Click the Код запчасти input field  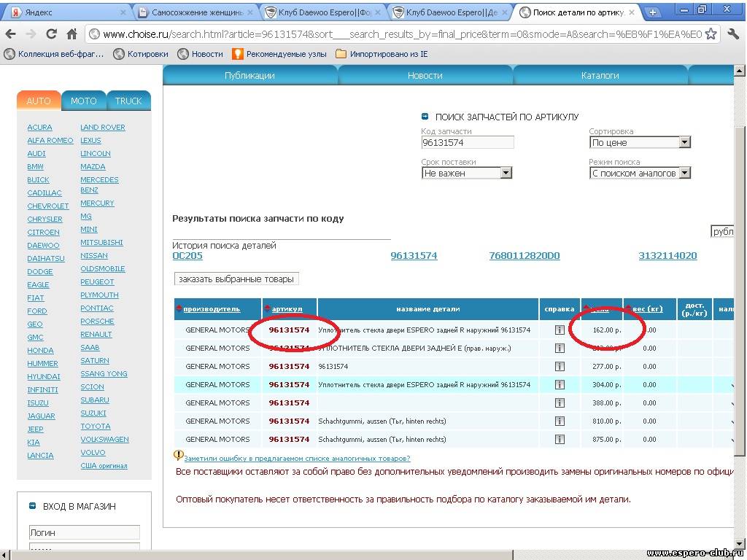[x=468, y=142]
